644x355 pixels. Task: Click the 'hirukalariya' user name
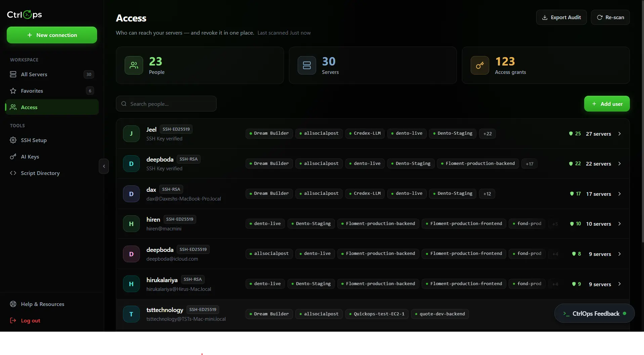tap(162, 280)
